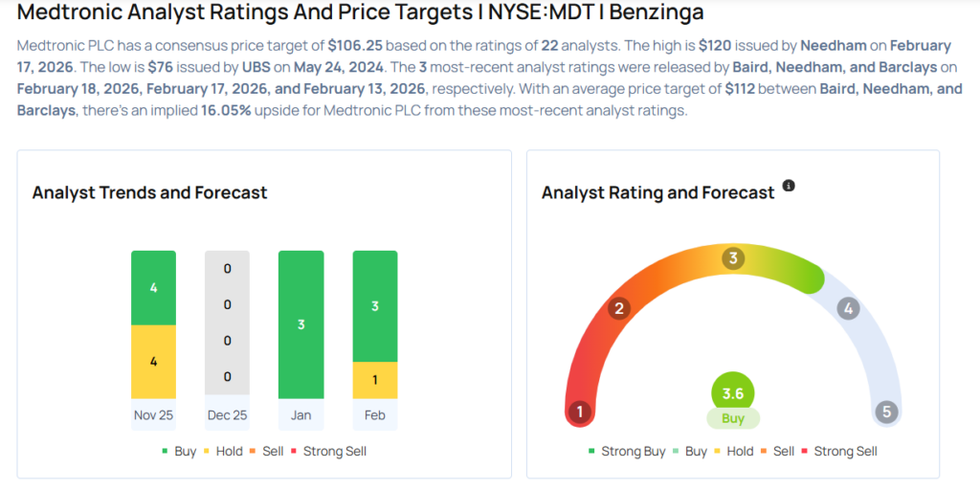Click the green Buy color dot in Trends legend
This screenshot has width=980, height=490.
(165, 451)
